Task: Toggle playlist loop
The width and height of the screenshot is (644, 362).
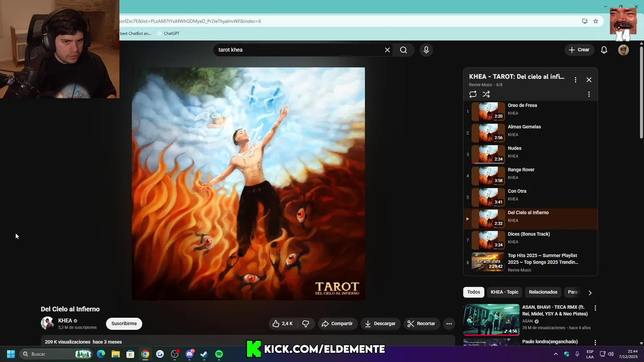Action: pos(473,94)
